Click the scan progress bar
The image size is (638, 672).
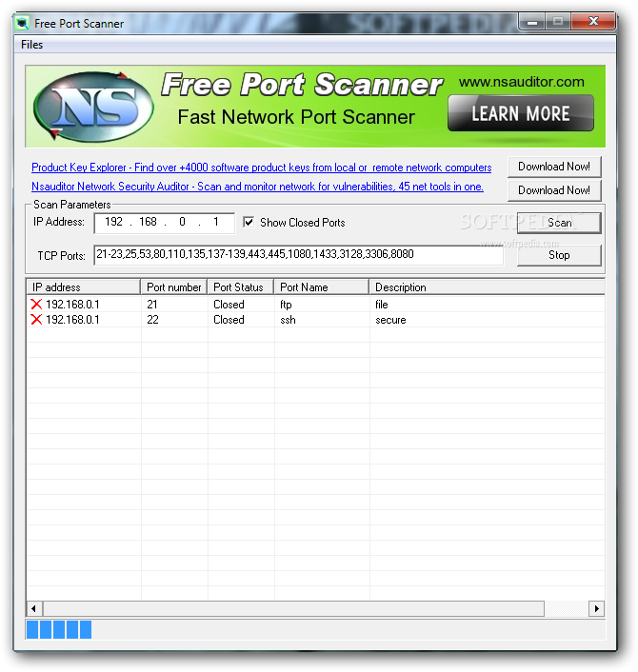[315, 629]
